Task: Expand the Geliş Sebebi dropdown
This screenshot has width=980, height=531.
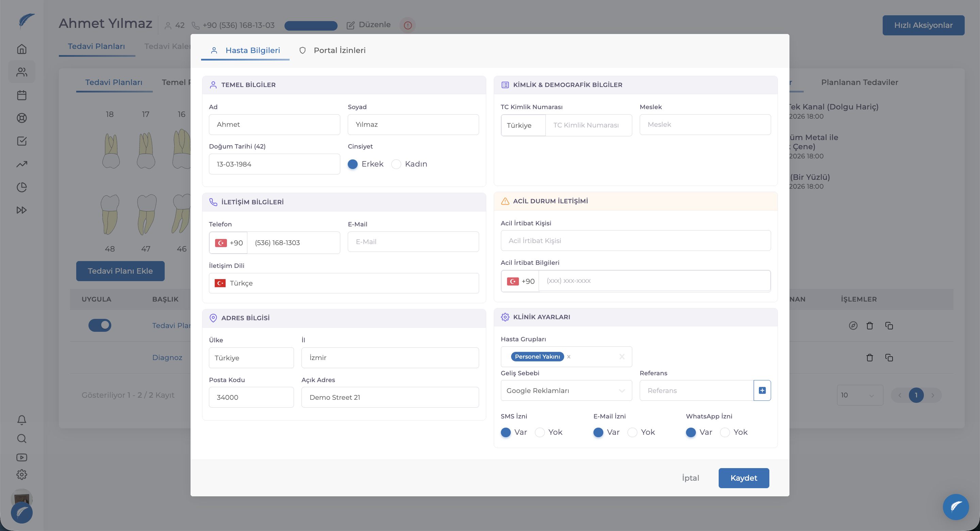Action: [566, 390]
